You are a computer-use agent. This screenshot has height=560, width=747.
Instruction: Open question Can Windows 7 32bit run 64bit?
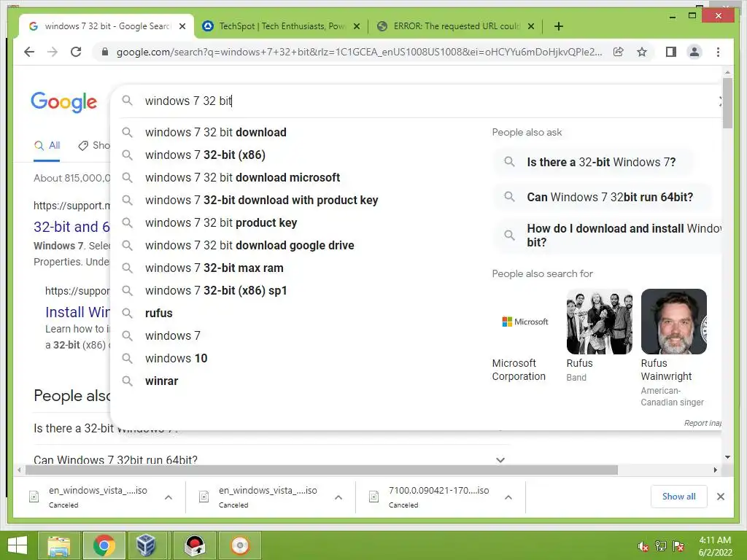602,197
